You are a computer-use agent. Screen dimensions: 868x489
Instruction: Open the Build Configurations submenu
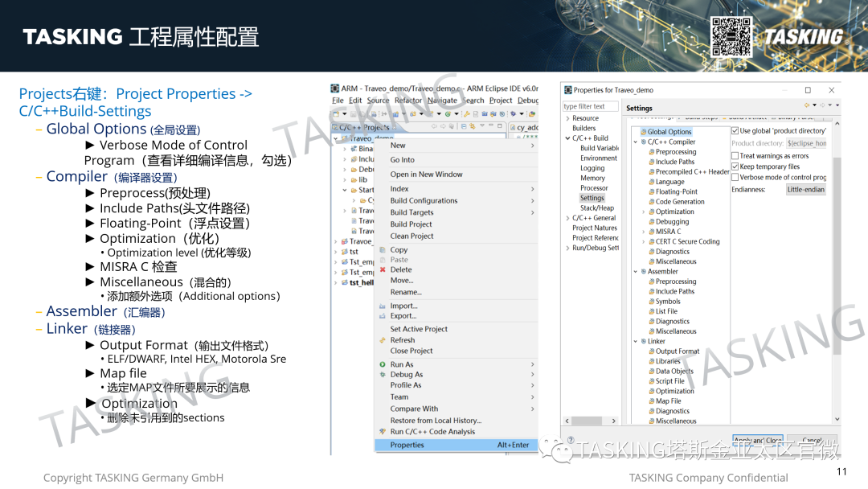(457, 200)
